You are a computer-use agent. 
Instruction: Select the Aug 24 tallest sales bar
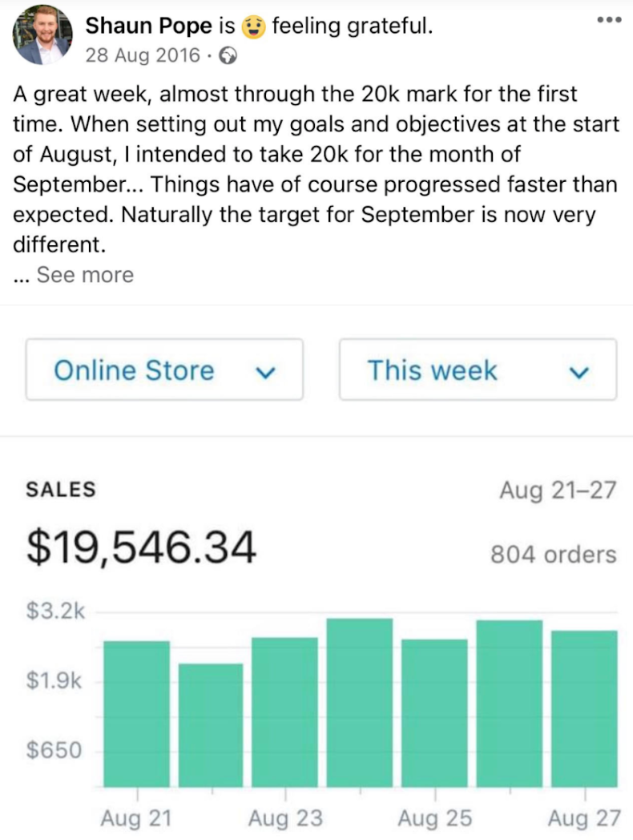[359, 702]
